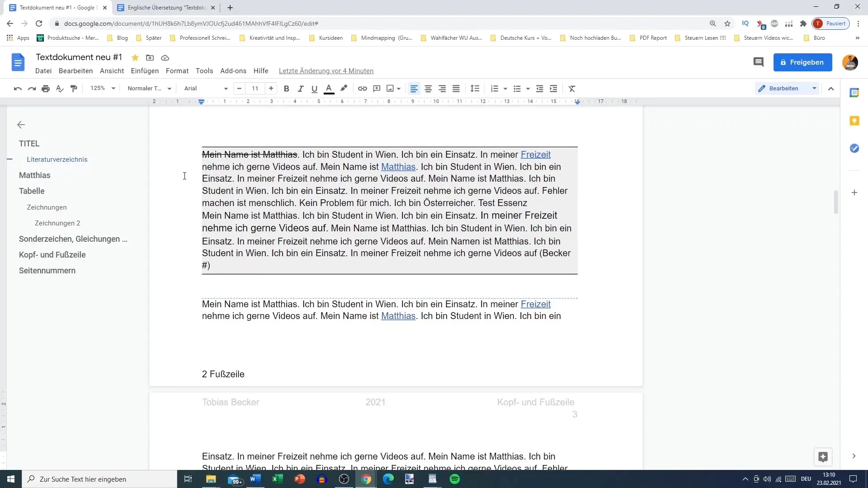Toggle italic formatting

(x=300, y=89)
